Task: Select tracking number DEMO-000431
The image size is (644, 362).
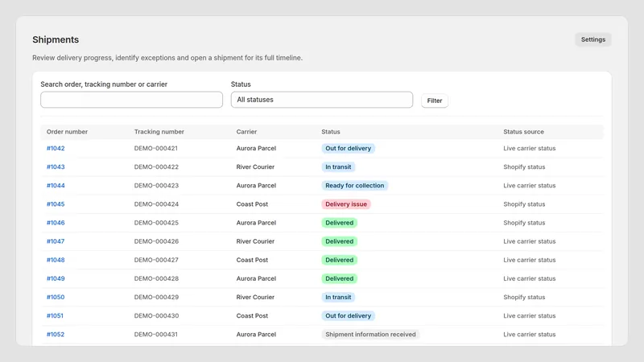Action: click(x=156, y=335)
